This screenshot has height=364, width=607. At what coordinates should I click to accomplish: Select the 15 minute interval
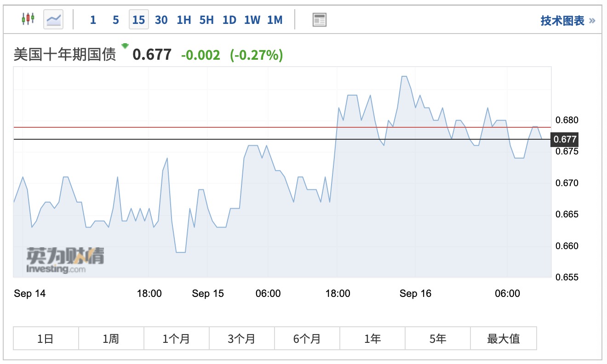[x=138, y=20]
